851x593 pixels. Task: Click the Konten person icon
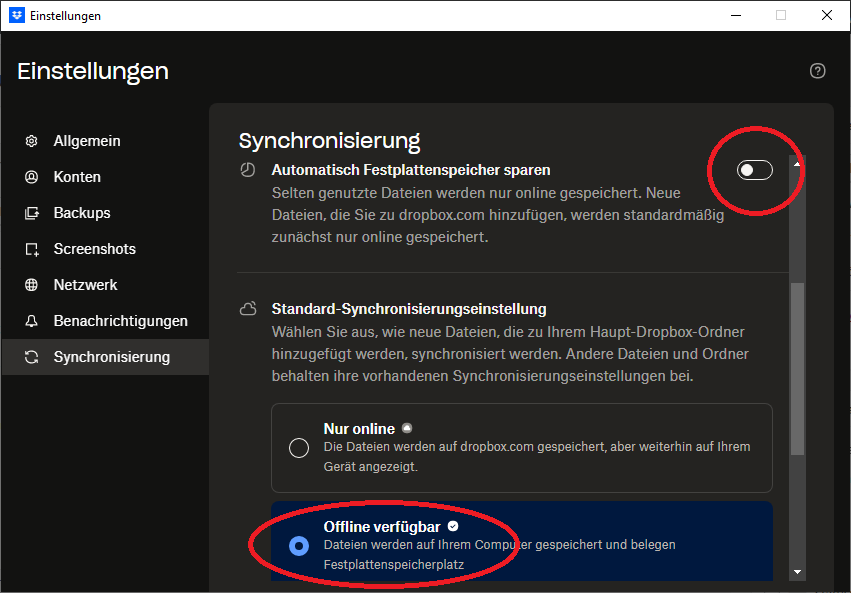pos(32,177)
